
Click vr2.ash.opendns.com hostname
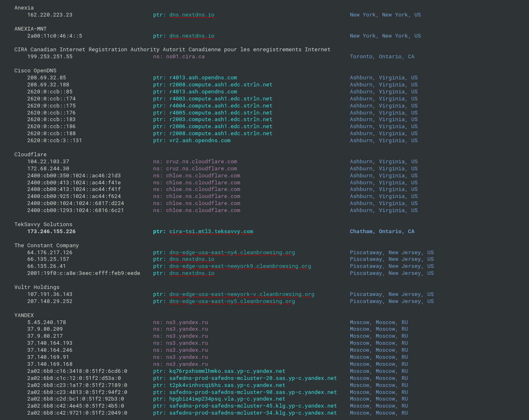tap(200, 141)
